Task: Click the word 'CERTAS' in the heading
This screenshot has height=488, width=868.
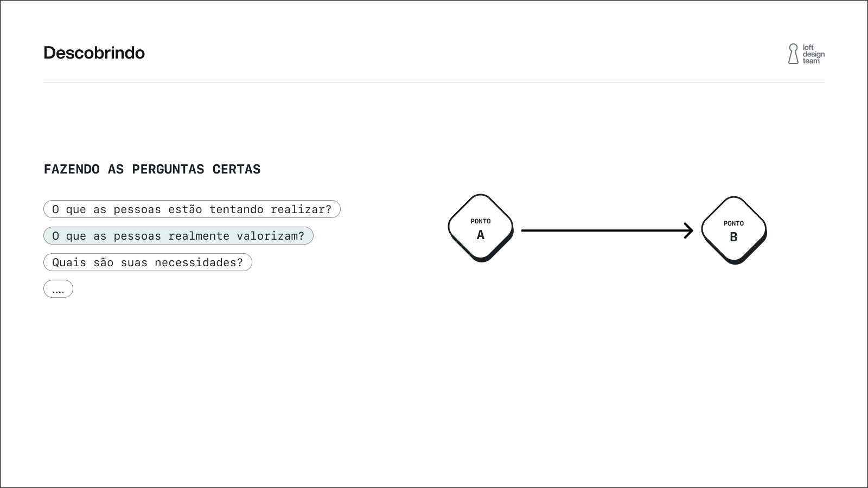Action: tap(236, 169)
